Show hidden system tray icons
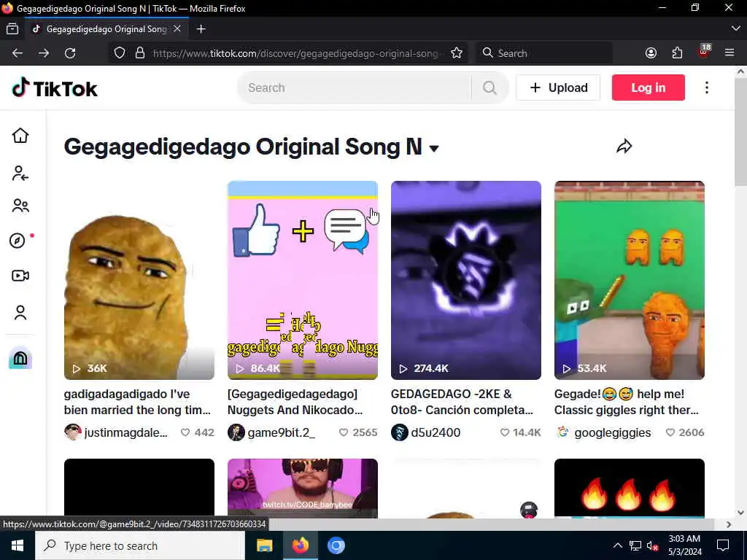 [617, 545]
